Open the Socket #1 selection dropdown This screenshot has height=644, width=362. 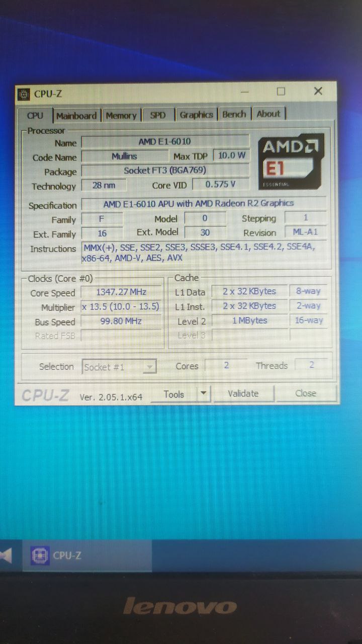pyautogui.click(x=119, y=367)
